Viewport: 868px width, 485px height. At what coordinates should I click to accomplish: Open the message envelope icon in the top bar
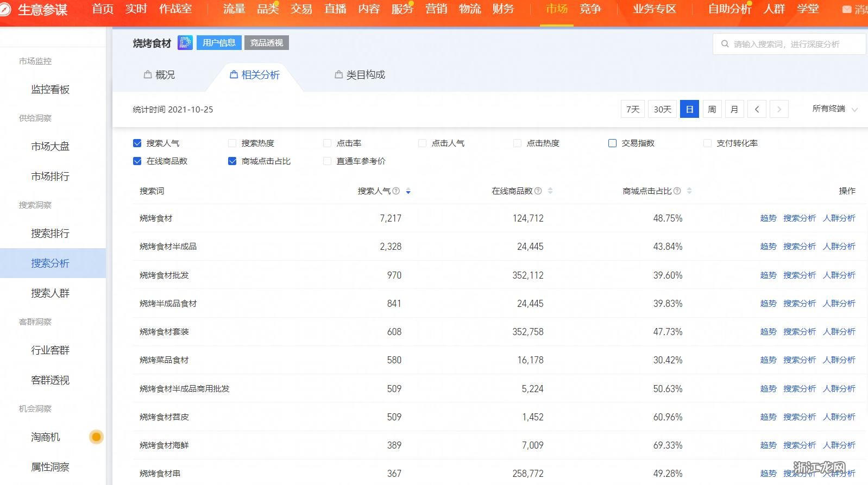coord(847,9)
